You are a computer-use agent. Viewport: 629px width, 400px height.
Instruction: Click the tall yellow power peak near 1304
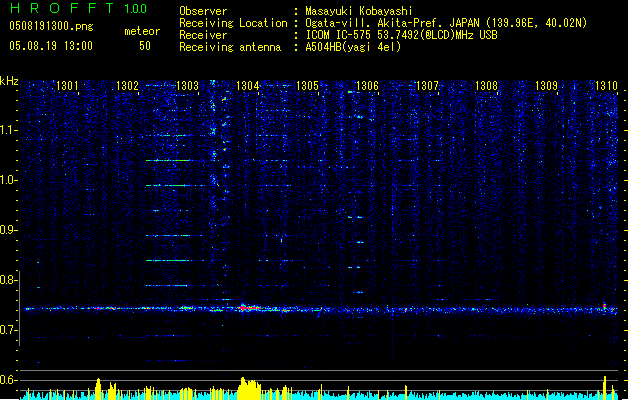249,387
